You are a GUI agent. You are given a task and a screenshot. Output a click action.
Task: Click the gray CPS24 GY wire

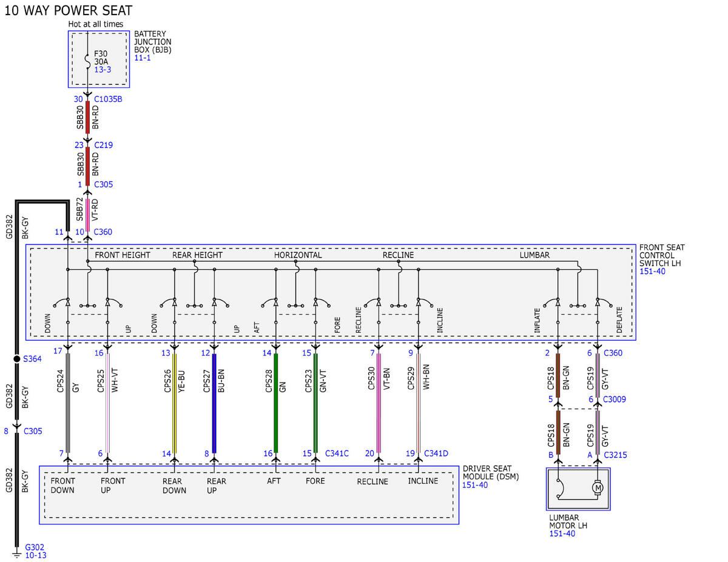tap(67, 403)
